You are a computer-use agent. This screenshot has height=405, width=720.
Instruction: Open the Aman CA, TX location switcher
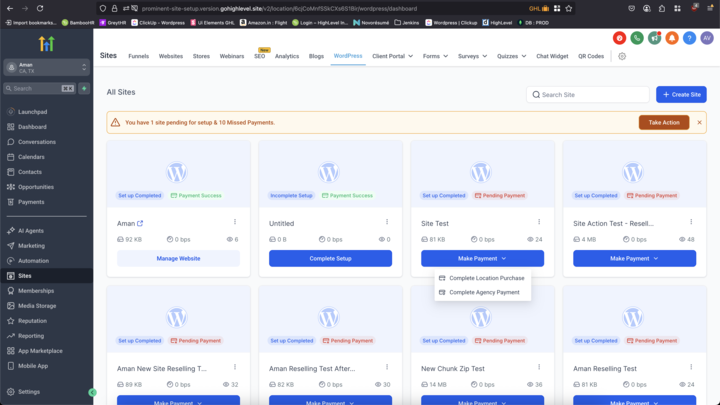click(x=46, y=68)
